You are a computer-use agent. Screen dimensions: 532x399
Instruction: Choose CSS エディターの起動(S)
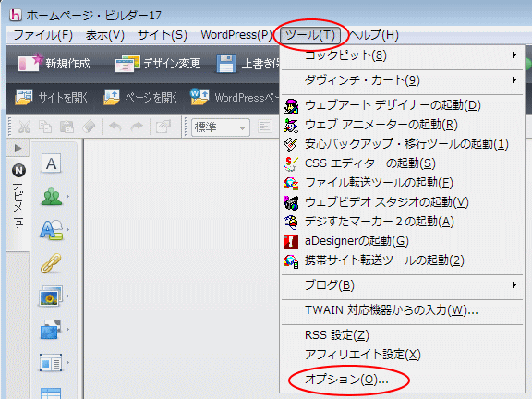coord(402,163)
